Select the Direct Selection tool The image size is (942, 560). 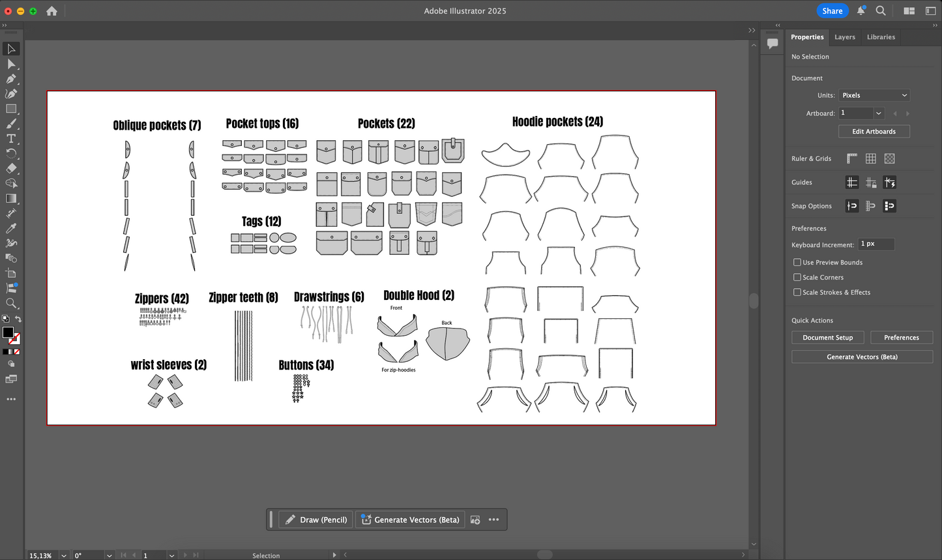click(x=10, y=64)
